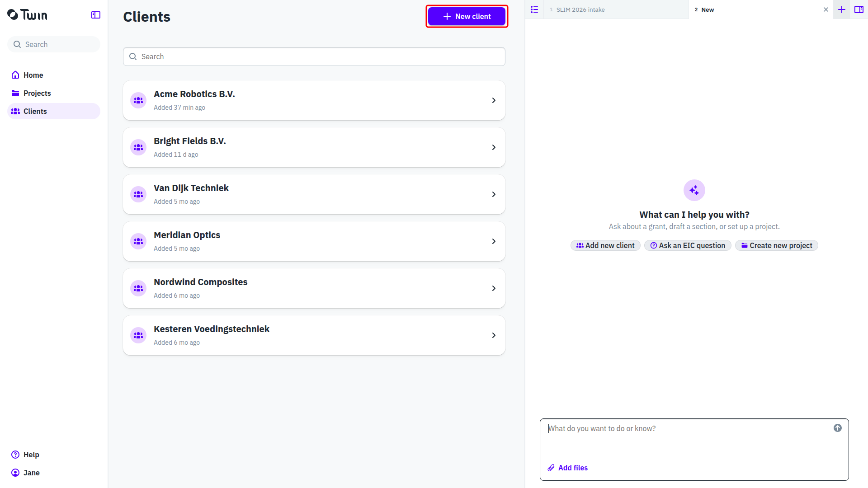
Task: Click Nordwind Composites client icon
Action: [138, 288]
